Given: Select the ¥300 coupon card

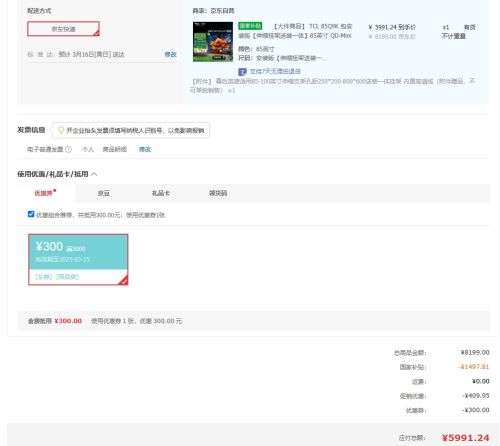Looking at the screenshot, I should [78, 259].
